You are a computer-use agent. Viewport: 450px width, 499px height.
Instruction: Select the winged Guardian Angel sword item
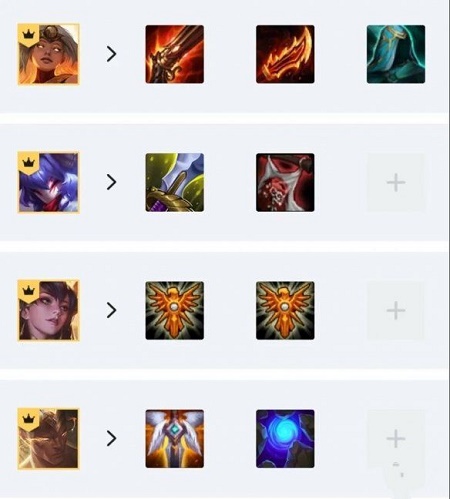pyautogui.click(x=175, y=439)
